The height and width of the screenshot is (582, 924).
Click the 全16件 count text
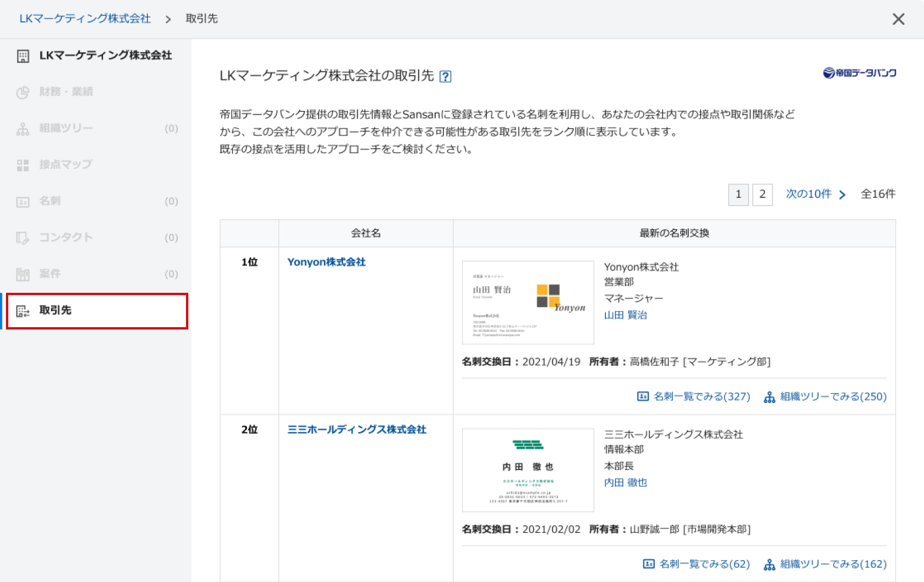tap(878, 194)
